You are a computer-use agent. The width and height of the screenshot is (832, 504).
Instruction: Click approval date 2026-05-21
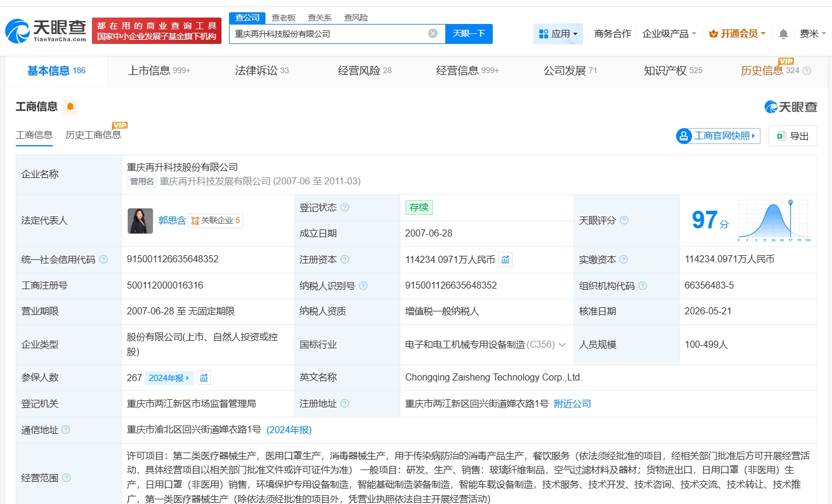pyautogui.click(x=708, y=311)
